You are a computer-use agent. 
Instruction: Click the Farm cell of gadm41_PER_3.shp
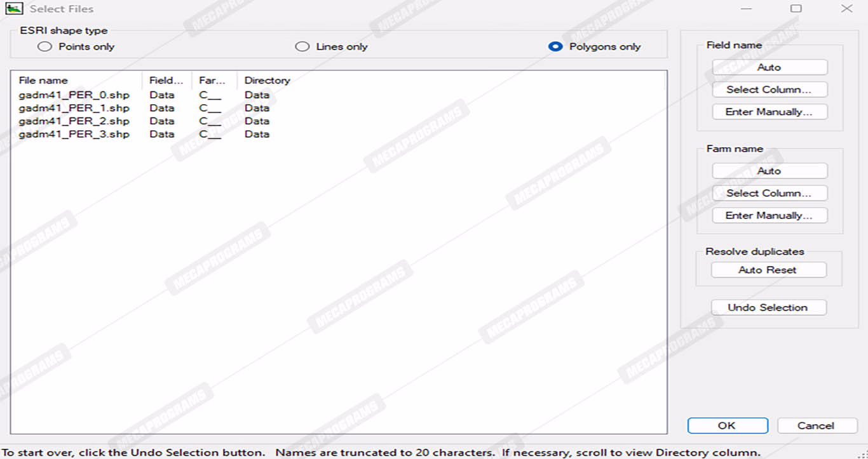210,134
